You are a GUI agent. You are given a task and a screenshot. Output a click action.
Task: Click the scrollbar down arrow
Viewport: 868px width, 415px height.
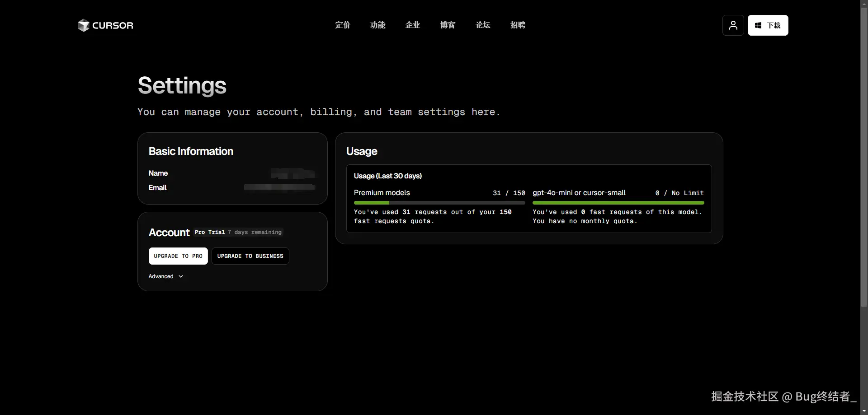[x=864, y=411]
